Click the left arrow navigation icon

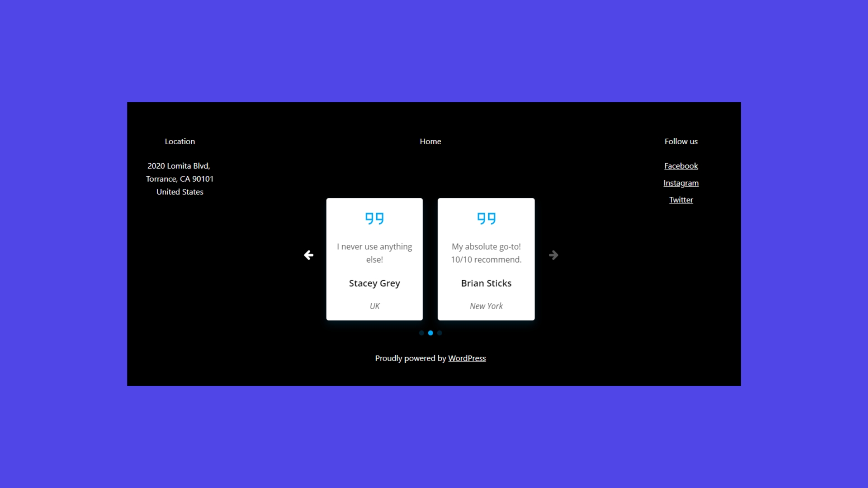pos(308,255)
